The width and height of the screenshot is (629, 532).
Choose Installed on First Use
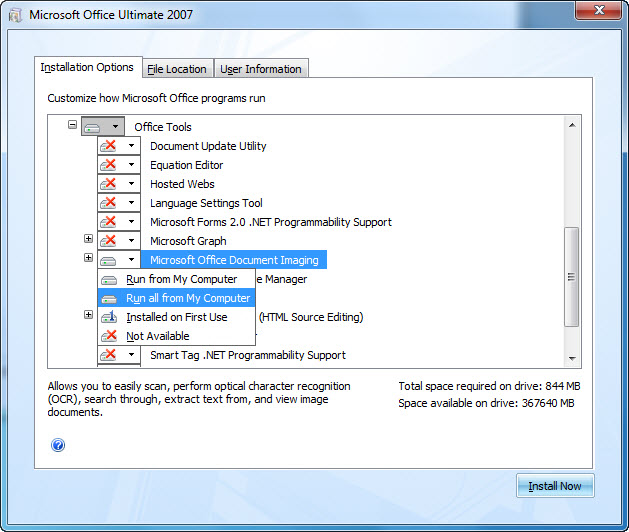click(177, 317)
